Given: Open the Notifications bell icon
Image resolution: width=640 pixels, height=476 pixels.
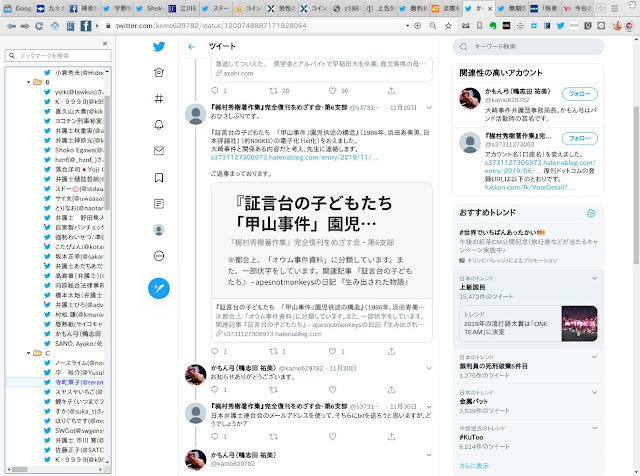Looking at the screenshot, I should (x=159, y=125).
